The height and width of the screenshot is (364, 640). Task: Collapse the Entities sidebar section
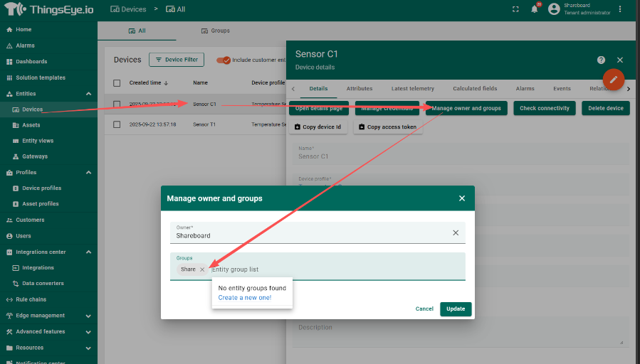click(88, 94)
